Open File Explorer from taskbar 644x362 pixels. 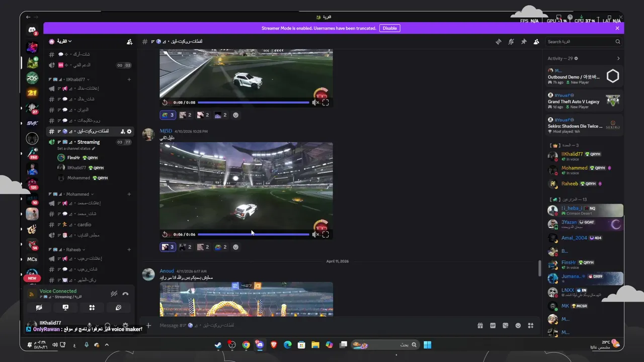pos(315,345)
